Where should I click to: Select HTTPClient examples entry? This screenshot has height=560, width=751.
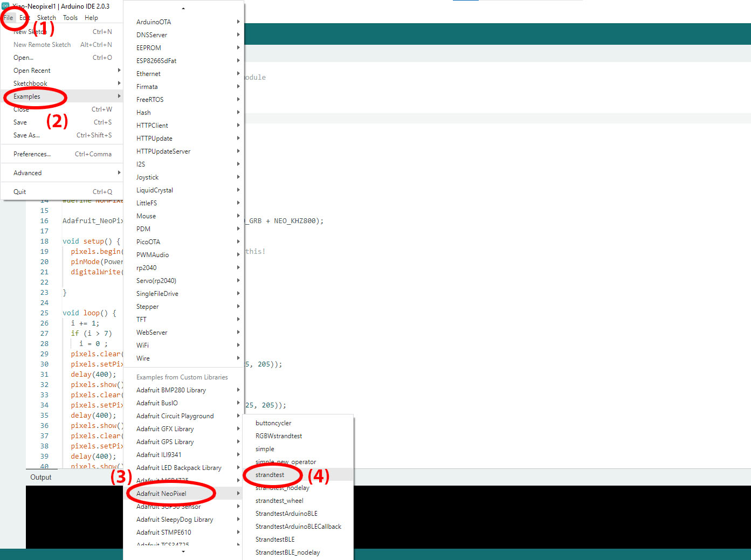(183, 126)
